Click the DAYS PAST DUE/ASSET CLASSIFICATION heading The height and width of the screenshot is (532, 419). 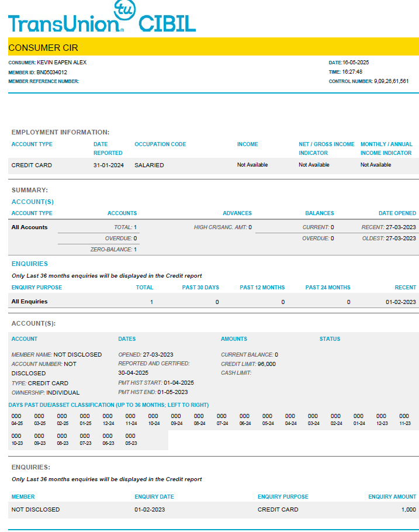coord(109,405)
